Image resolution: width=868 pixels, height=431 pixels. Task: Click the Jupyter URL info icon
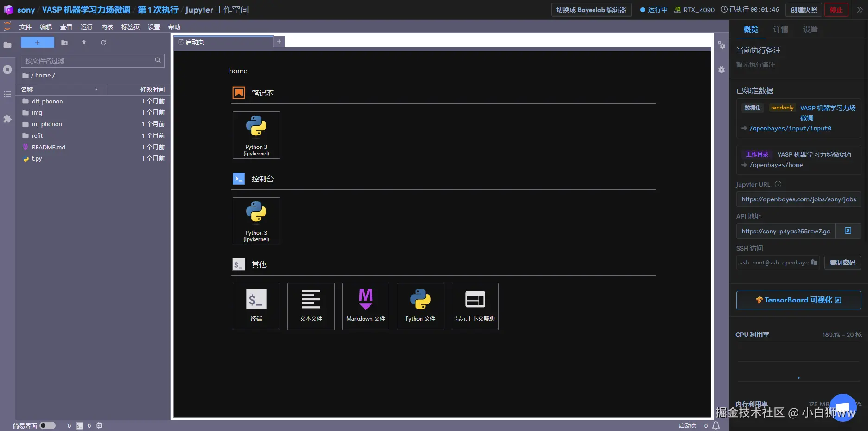point(778,184)
